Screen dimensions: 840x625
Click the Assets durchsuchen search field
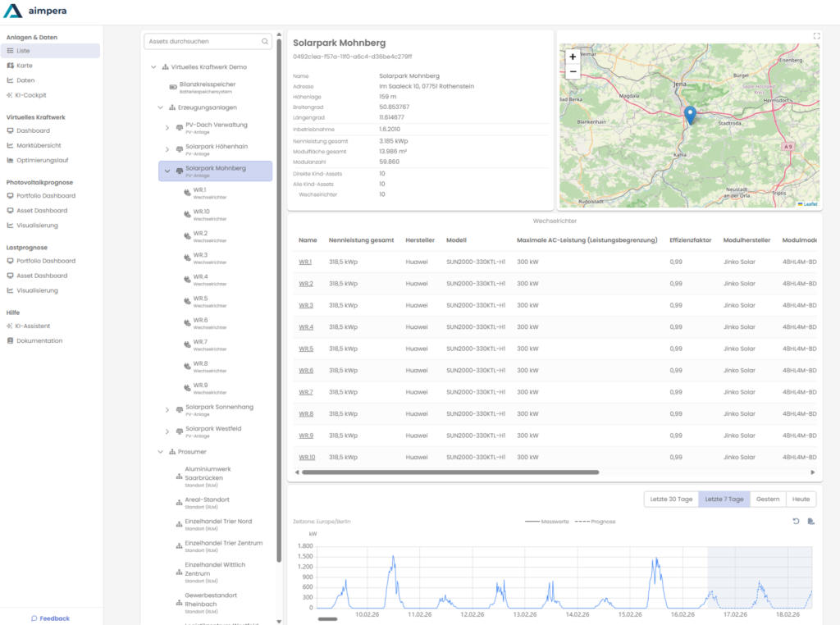point(202,41)
